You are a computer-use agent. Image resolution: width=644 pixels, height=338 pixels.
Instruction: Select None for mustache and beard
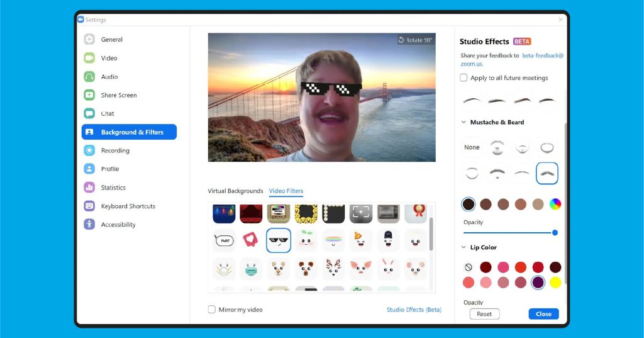[472, 147]
